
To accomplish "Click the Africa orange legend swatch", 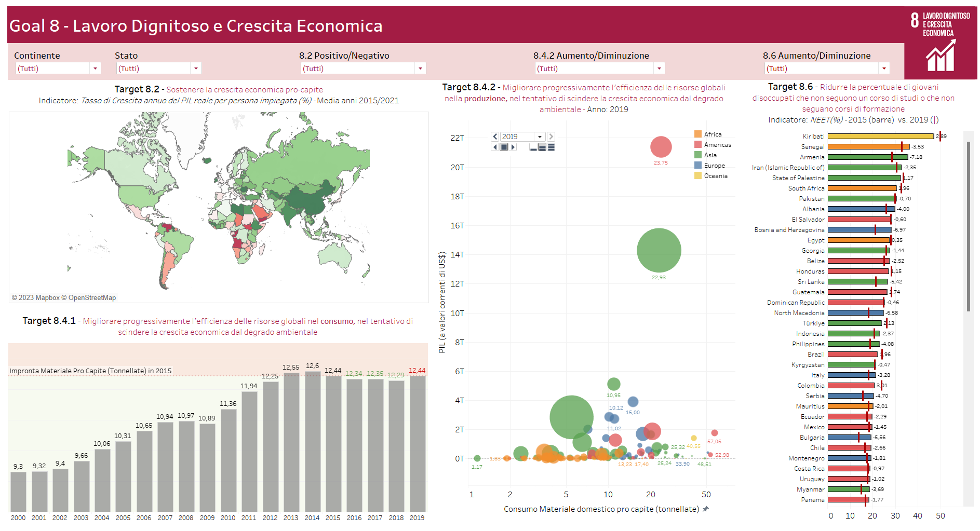I will tap(698, 134).
